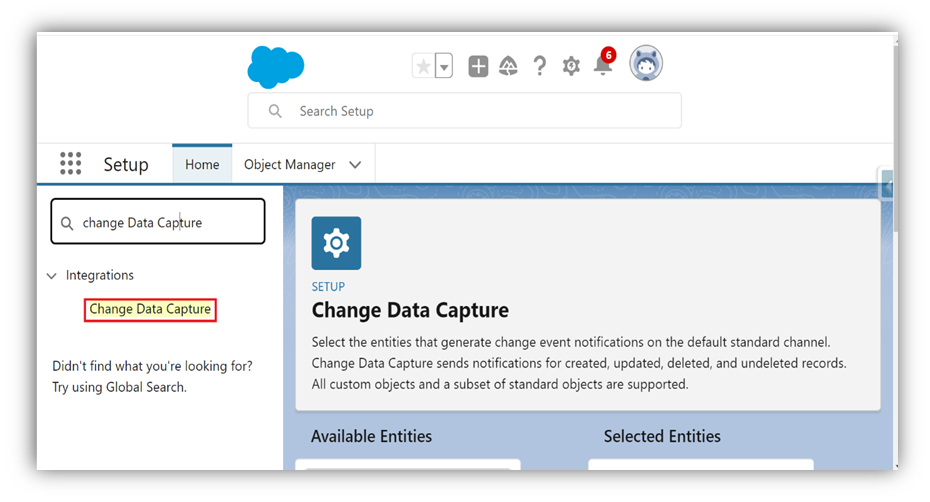Click the Quick Find search box
Image resolution: width=930 pixels, height=502 pixels.
(x=158, y=222)
